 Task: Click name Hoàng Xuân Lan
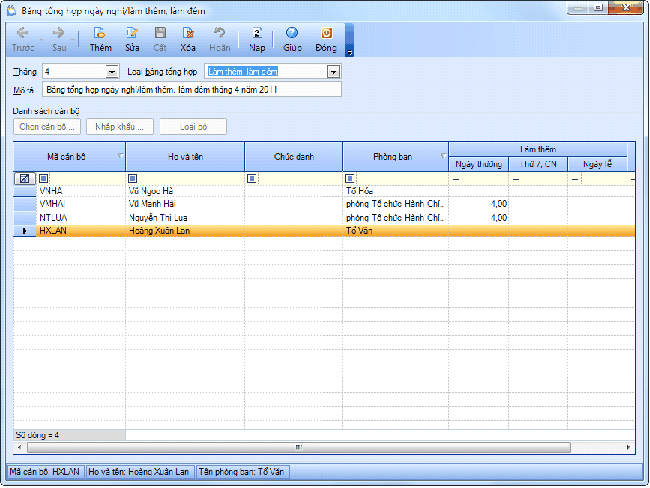pyautogui.click(x=160, y=231)
